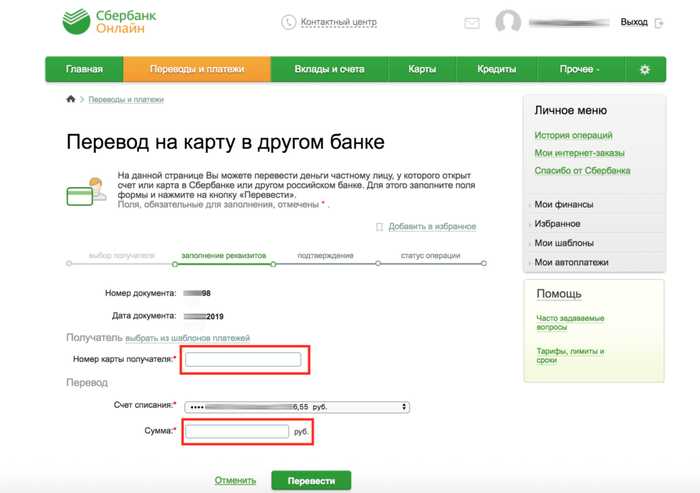Open the Кредиты menu tab
Image resolution: width=700 pixels, height=493 pixels.
pyautogui.click(x=496, y=69)
